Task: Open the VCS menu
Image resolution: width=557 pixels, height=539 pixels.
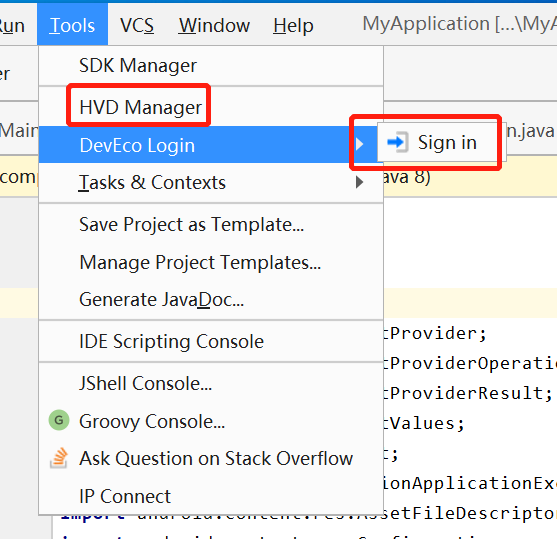Action: 137,25
